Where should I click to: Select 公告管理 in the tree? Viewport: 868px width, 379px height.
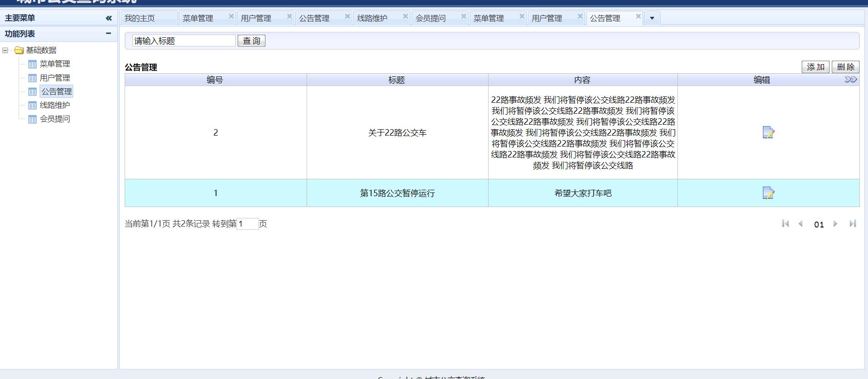tap(56, 91)
